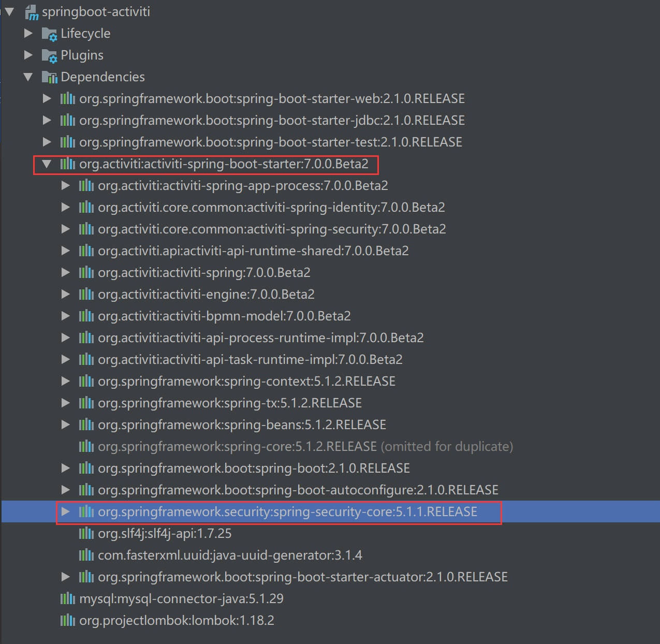The image size is (660, 644).
Task: Expand spring-boot-starter-jdbc dependency
Action: pos(47,120)
